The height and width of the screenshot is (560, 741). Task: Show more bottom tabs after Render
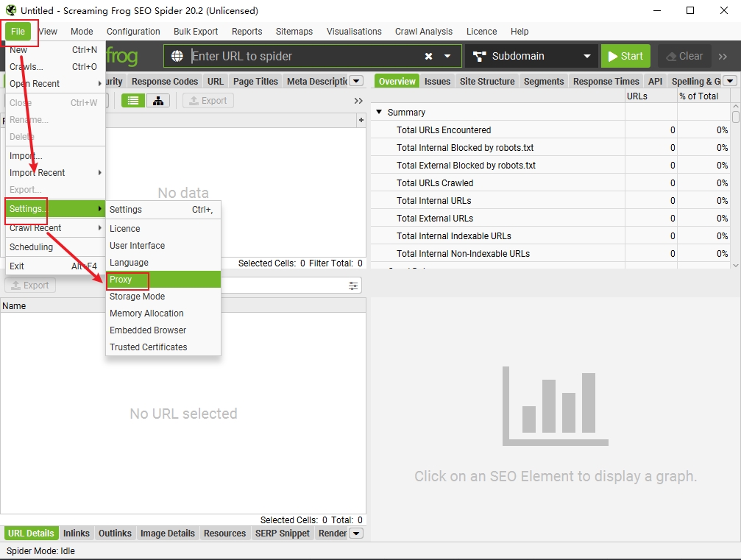pos(356,534)
